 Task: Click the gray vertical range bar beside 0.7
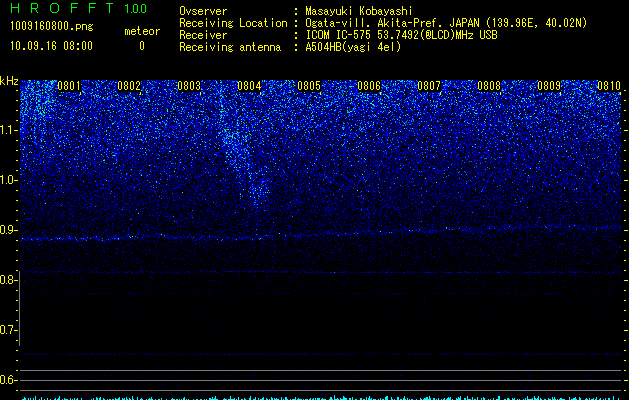(19, 309)
